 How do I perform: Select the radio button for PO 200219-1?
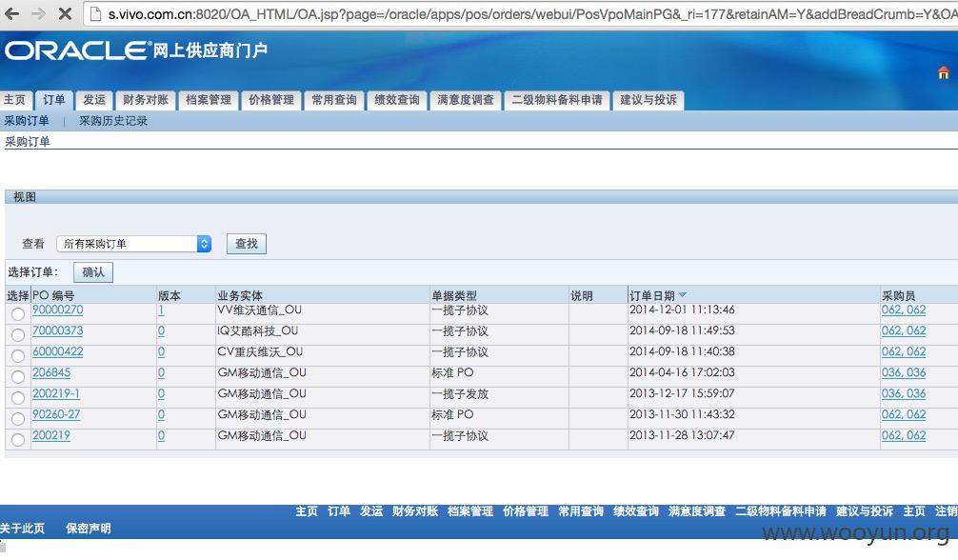(x=18, y=397)
